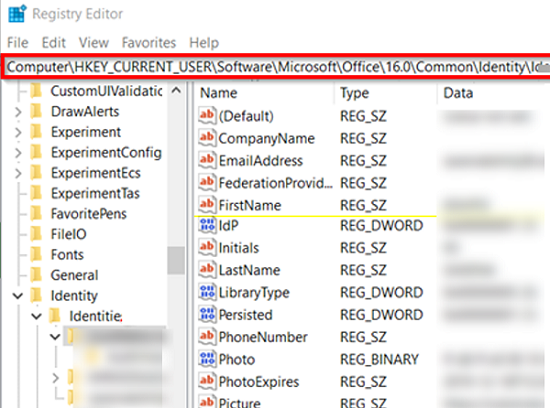Select the CompanyName value name

pos(267,139)
